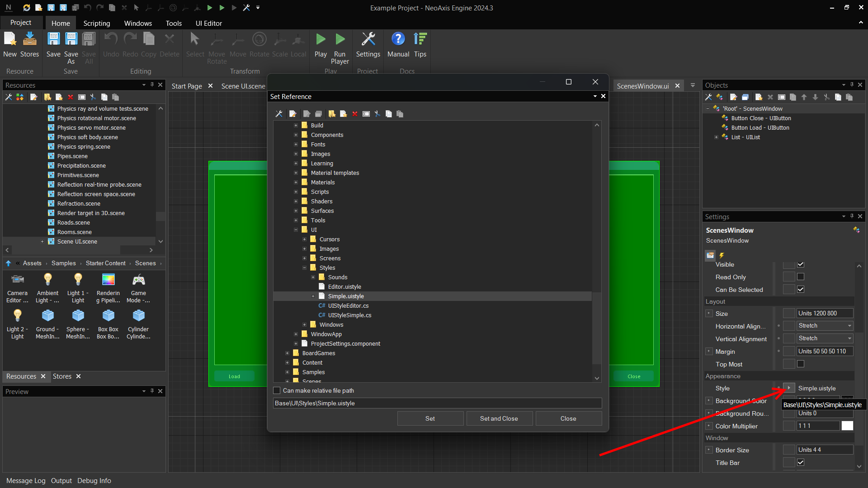
Task: Select the Game Mode gamepad thumbnail
Action: 138,289
